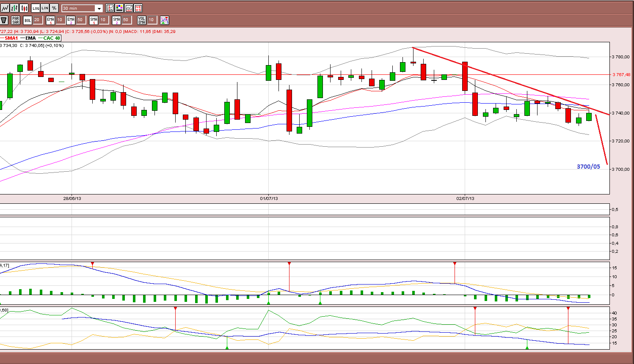Viewport: 634px width, 364px height.
Task: Open the 30 min timeframe dropdown
Action: tap(82, 8)
